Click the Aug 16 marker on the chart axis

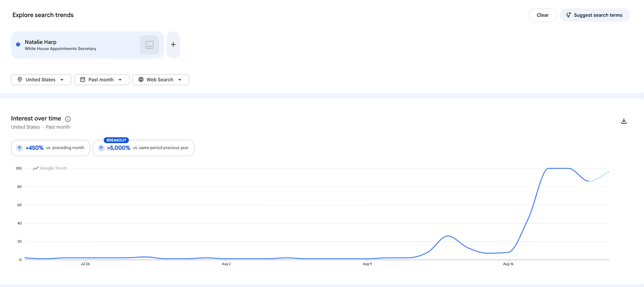coord(508,264)
